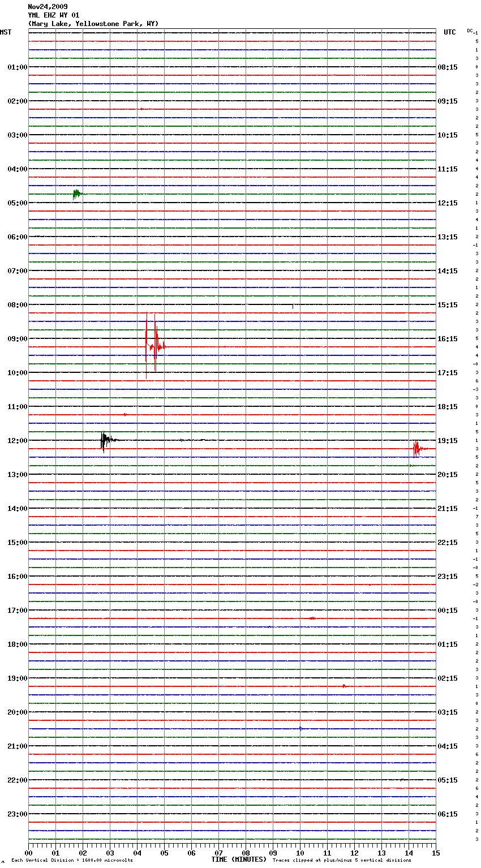481x868 pixels.
Task: Click minute tick 07 on bottom axis
Action: pos(218,853)
